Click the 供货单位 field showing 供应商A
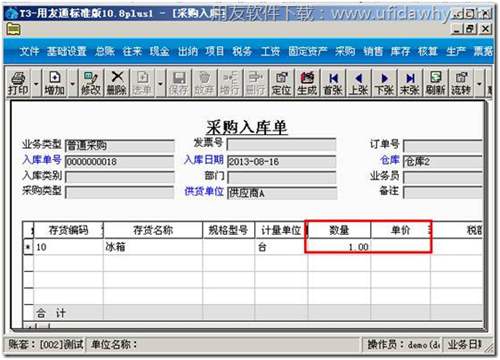500x360 pixels. coord(282,193)
